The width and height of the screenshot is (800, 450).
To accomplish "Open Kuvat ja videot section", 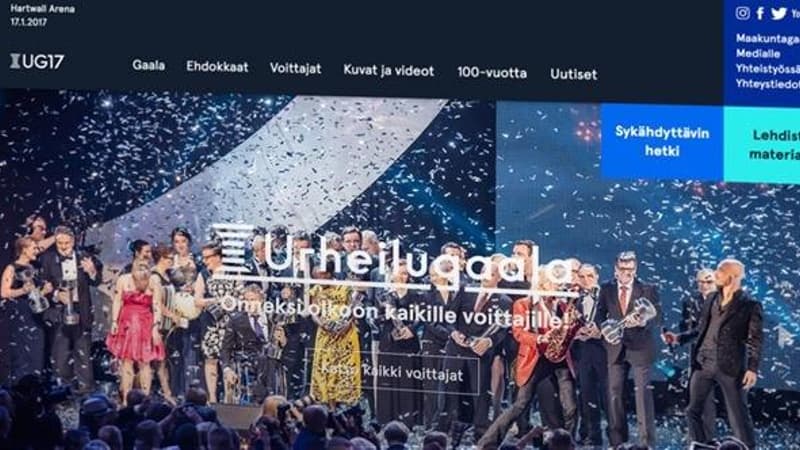I will click(389, 70).
